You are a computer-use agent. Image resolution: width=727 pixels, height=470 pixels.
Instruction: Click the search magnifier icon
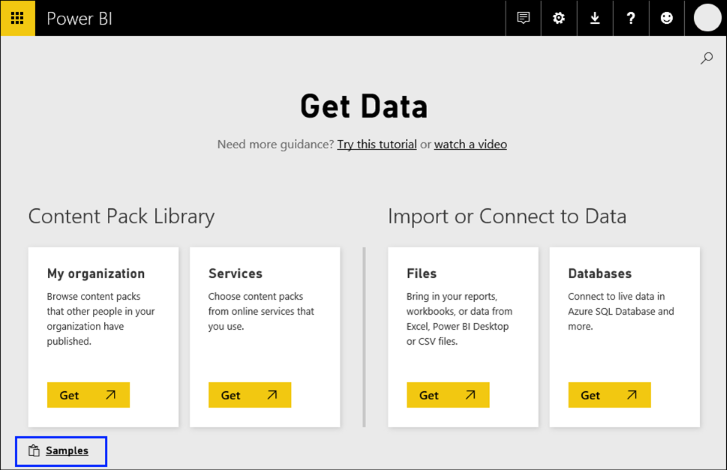(707, 59)
